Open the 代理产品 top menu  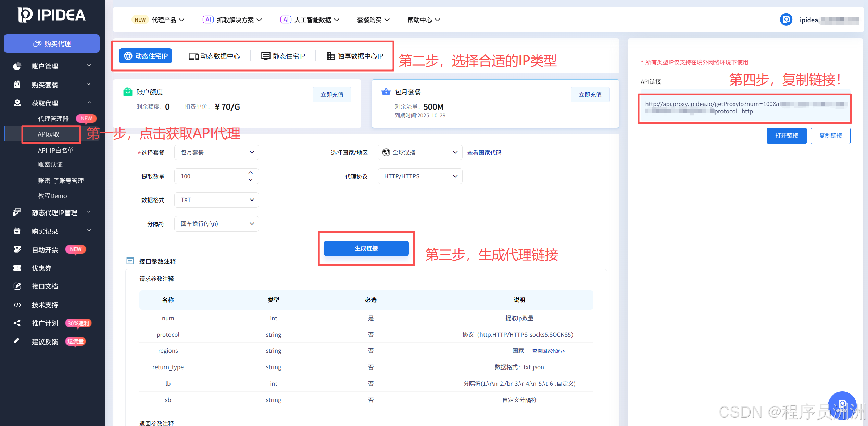(164, 20)
